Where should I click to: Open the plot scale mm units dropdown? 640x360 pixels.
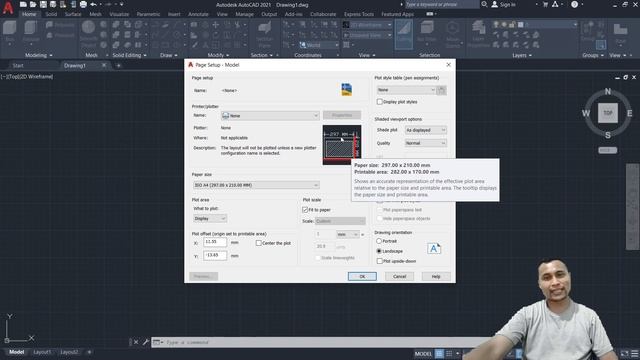(x=347, y=234)
